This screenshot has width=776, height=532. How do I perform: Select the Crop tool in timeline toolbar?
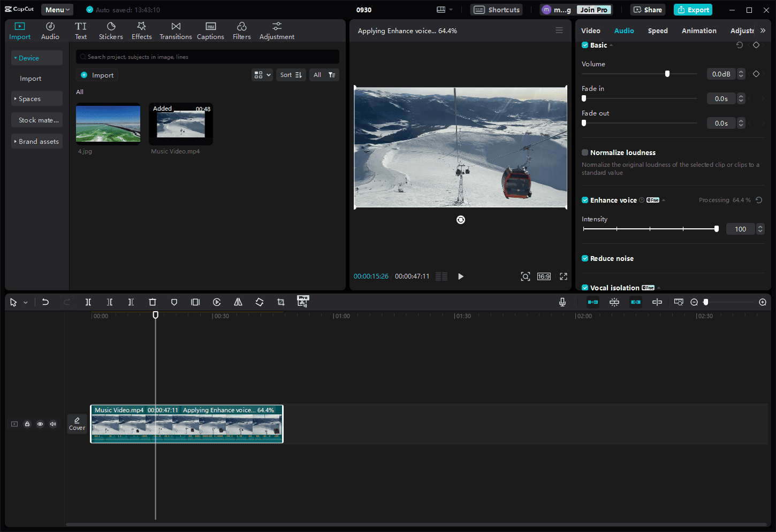tap(281, 302)
